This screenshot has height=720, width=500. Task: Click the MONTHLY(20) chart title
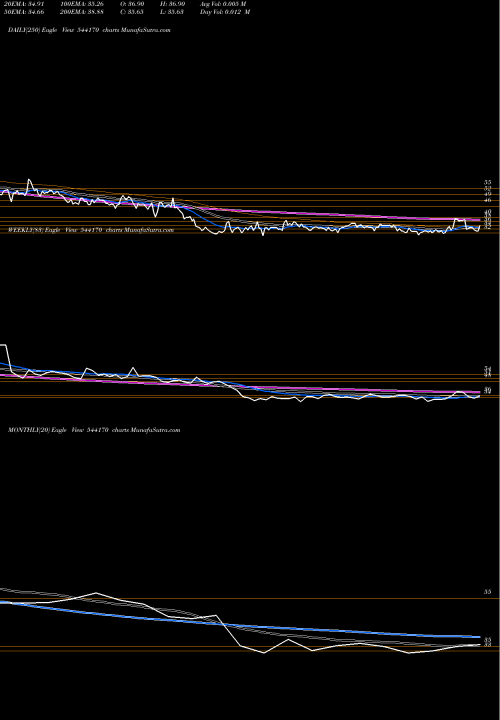click(94, 430)
